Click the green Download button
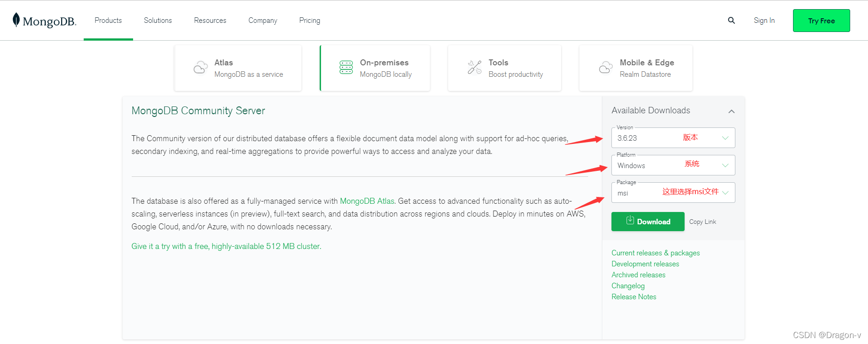The height and width of the screenshot is (344, 868). (x=648, y=222)
